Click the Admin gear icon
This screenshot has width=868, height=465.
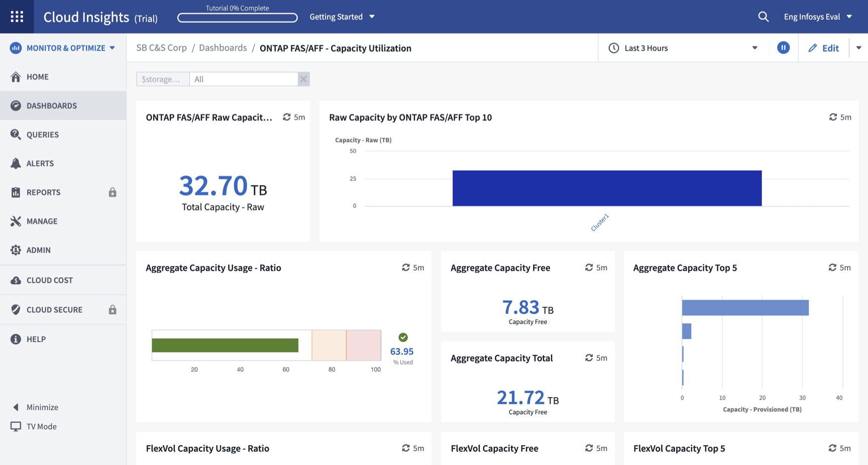(16, 250)
